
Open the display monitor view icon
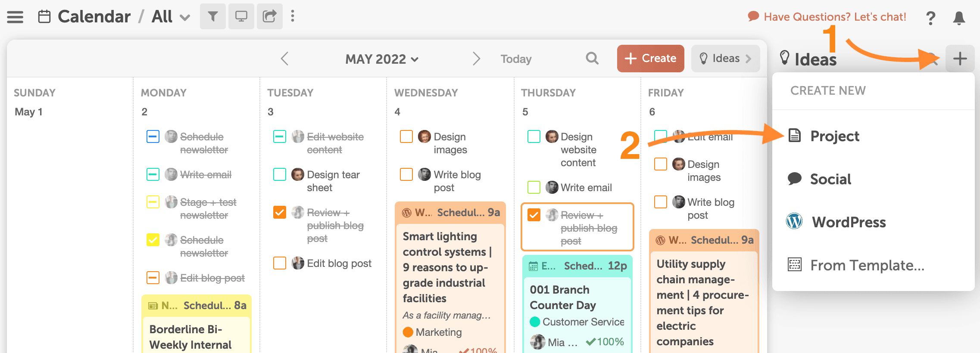pyautogui.click(x=241, y=16)
